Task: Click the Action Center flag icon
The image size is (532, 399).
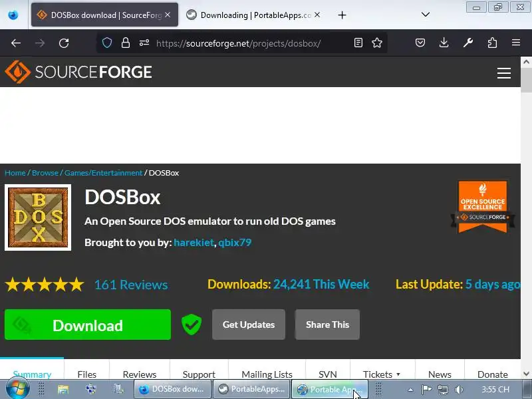Action: pyautogui.click(x=426, y=389)
